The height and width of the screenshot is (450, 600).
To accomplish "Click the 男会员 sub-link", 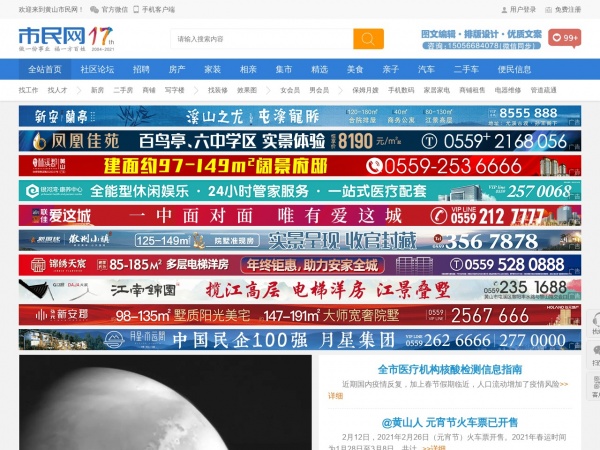I will (319, 90).
